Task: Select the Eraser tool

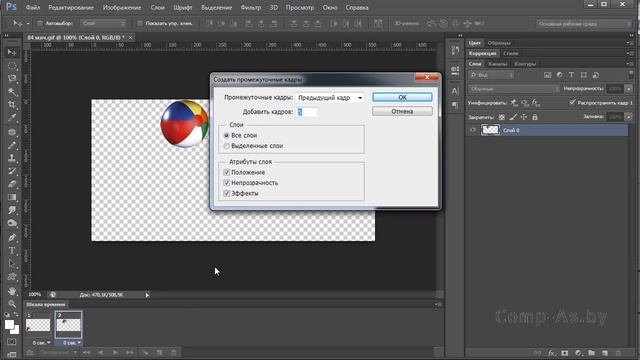Action: click(x=12, y=184)
